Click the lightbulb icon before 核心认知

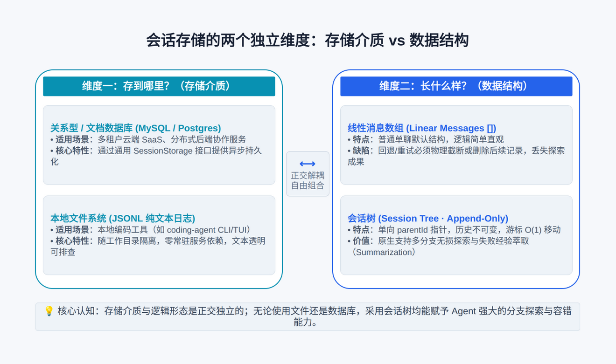point(49,311)
